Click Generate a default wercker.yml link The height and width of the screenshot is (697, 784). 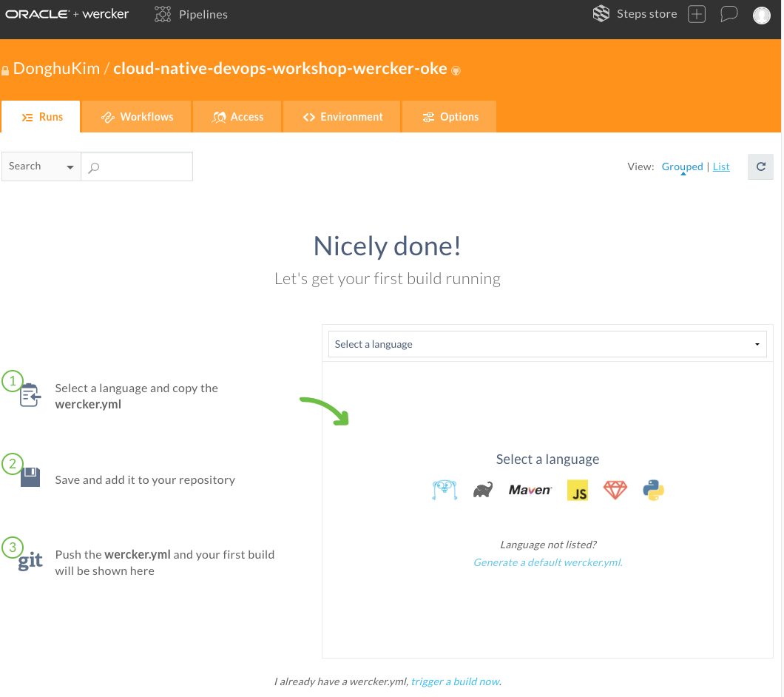tap(548, 562)
